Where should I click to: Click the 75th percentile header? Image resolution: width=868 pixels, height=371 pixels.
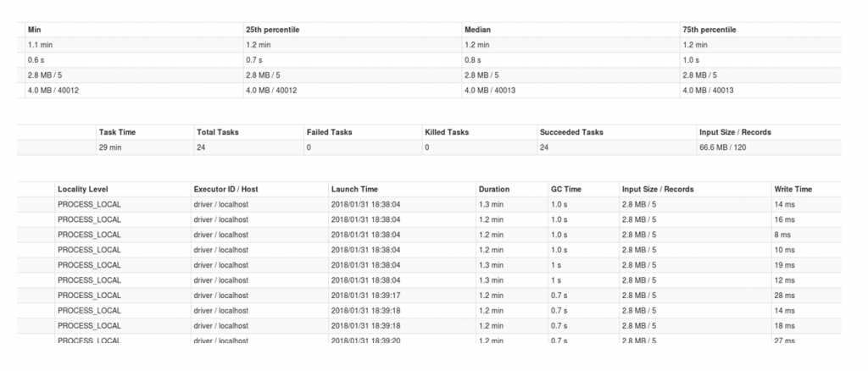[x=709, y=30]
